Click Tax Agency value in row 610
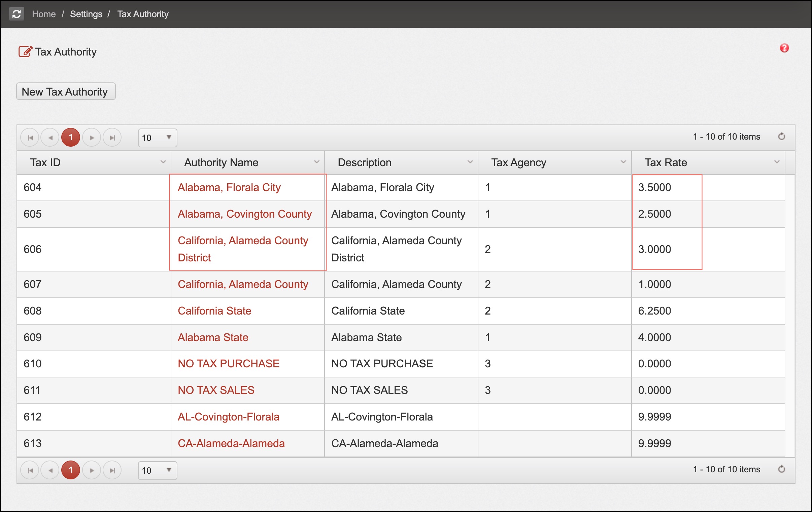This screenshot has width=812, height=512. point(487,364)
